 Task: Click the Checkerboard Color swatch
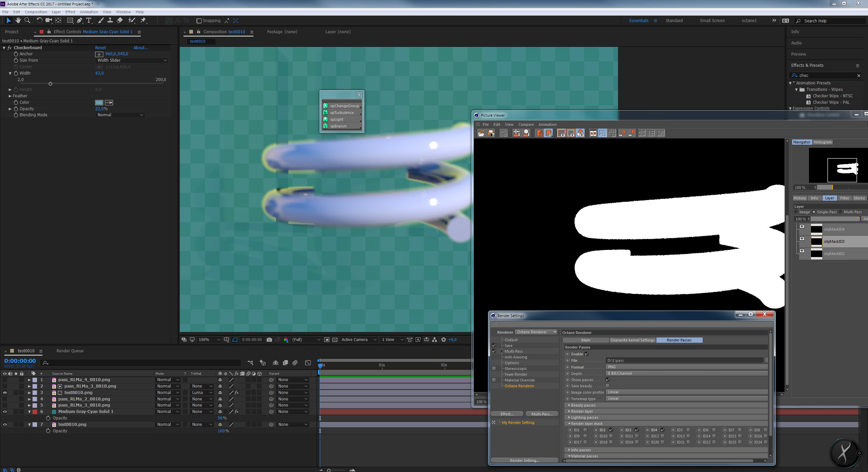click(99, 102)
